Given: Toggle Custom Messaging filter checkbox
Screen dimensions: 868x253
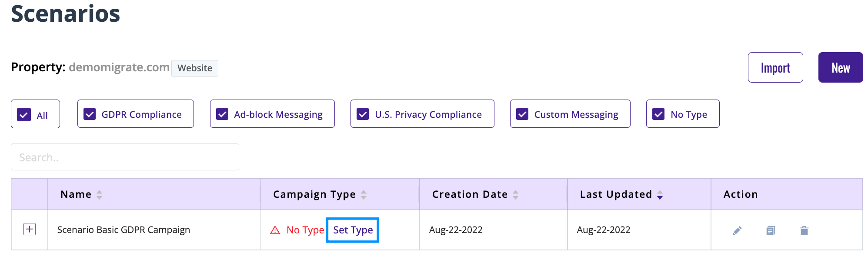Looking at the screenshot, I should [522, 114].
